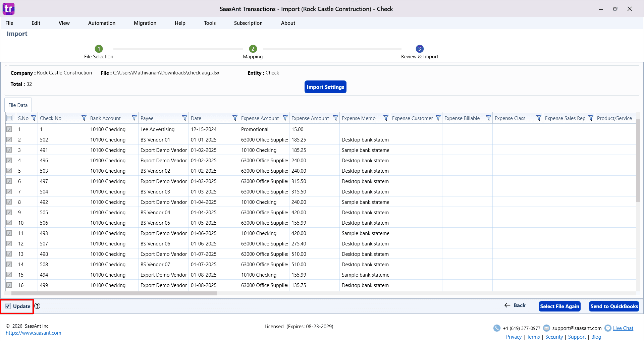
Task: Select the 'Promotional' expense account cell
Action: [264, 129]
